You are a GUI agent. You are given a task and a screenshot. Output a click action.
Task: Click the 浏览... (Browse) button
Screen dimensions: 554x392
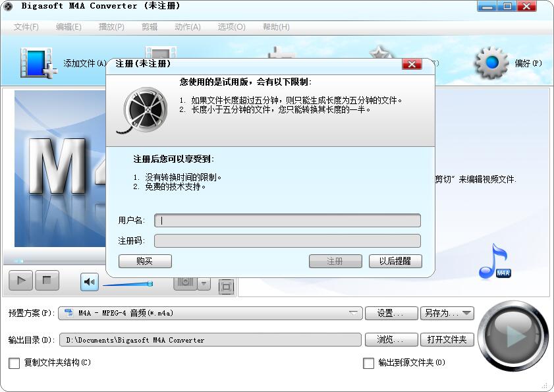point(391,340)
